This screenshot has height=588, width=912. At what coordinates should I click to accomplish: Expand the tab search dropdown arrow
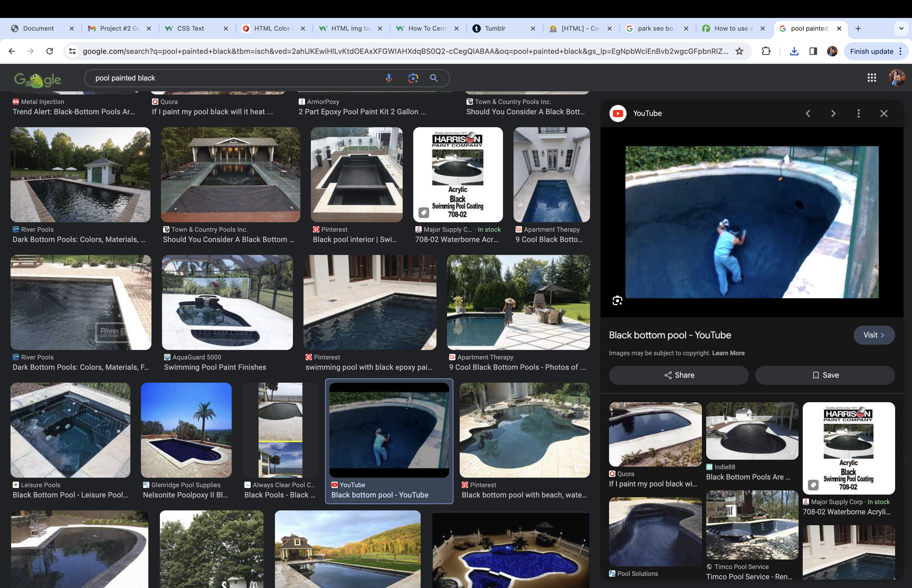(x=901, y=28)
